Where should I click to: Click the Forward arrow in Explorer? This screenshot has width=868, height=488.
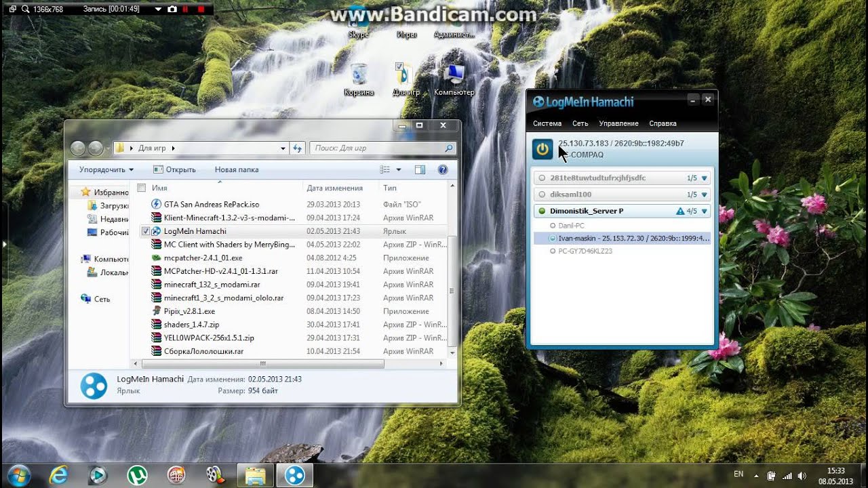click(96, 148)
